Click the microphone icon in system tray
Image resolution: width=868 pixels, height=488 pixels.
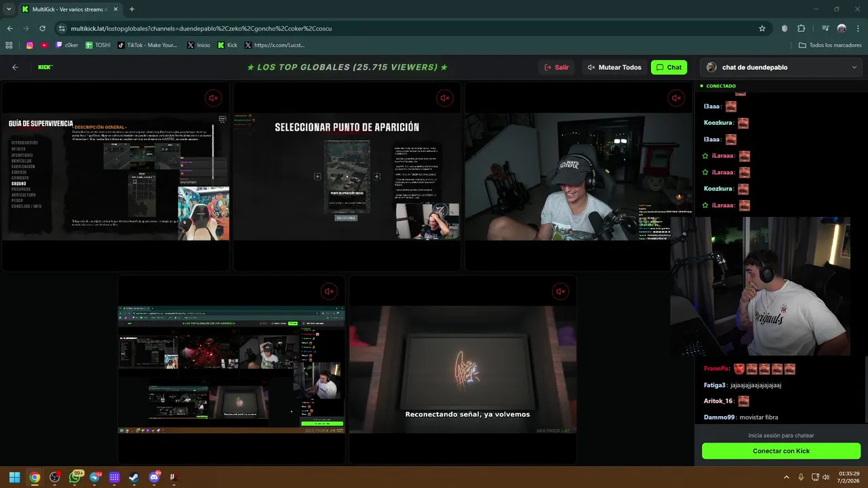801,477
